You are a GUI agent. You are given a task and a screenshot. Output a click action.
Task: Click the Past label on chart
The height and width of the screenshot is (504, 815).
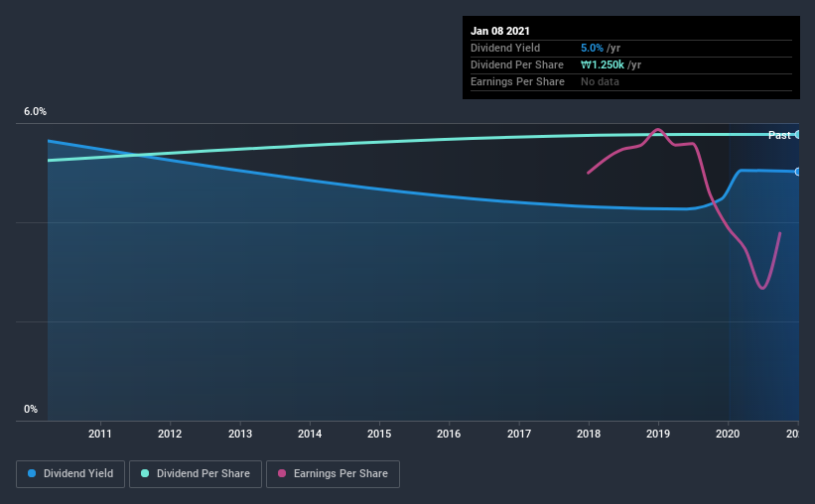pos(779,135)
